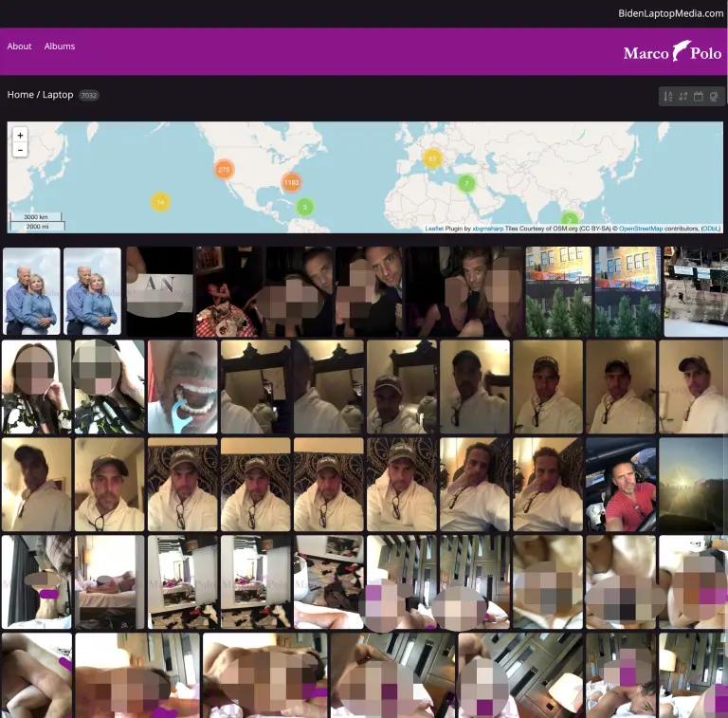Open the green 3 map cluster marker
Viewport: 728px width, 718px height.
tap(304, 207)
